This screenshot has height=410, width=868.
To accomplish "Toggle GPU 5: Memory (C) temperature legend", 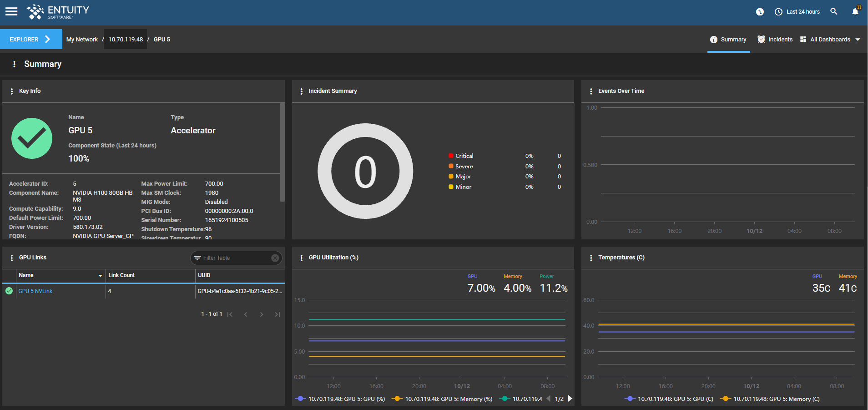I will coord(770,399).
